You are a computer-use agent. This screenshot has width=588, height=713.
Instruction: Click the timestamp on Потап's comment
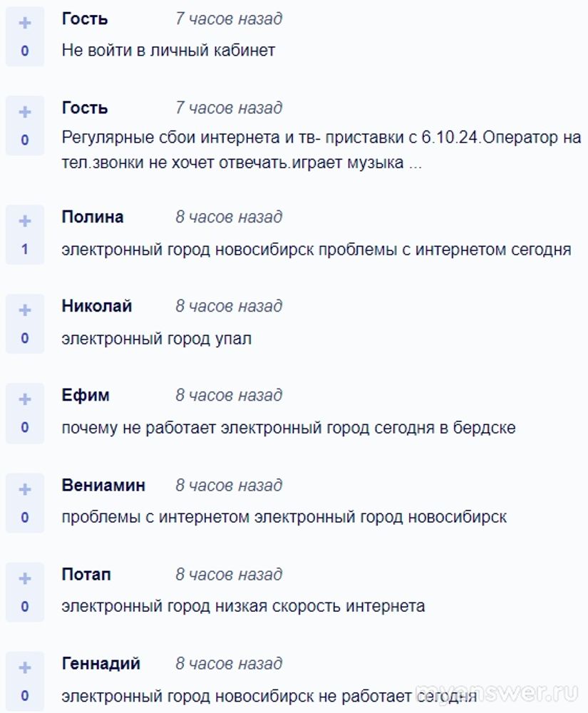[x=229, y=575]
